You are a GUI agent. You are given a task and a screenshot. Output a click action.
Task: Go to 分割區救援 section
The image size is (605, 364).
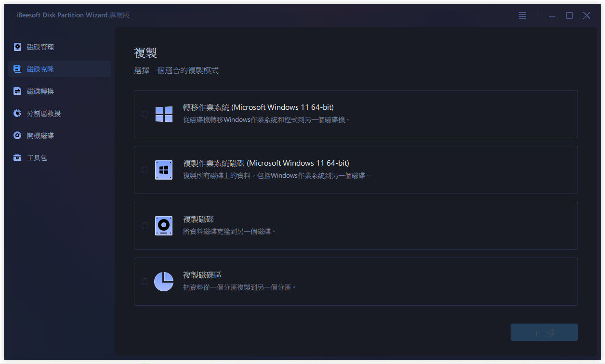(59, 113)
